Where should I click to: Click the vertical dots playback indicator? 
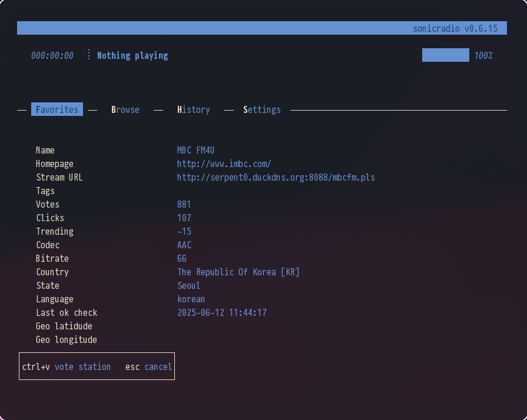(89, 55)
